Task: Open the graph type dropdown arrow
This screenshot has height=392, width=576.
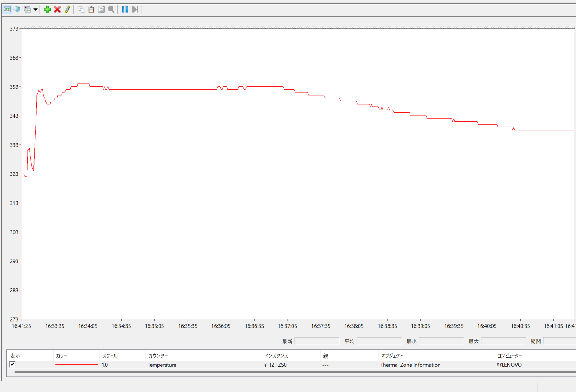Action: click(x=36, y=10)
